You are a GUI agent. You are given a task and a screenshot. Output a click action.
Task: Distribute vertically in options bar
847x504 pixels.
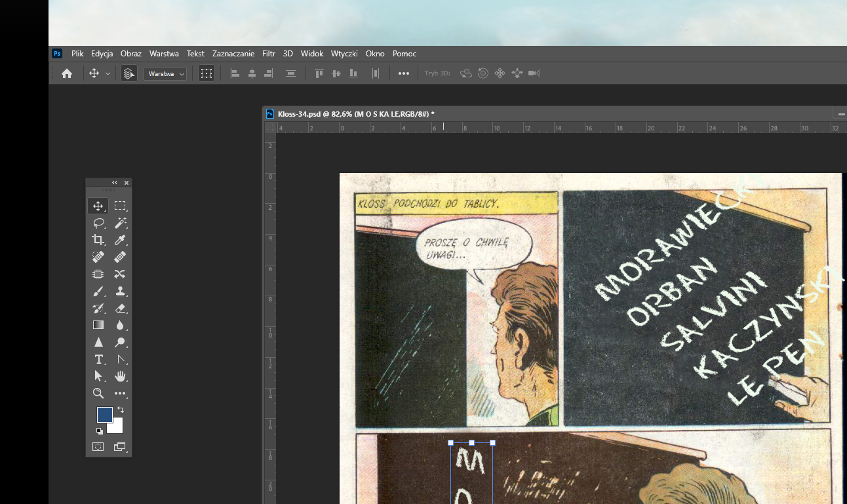291,73
